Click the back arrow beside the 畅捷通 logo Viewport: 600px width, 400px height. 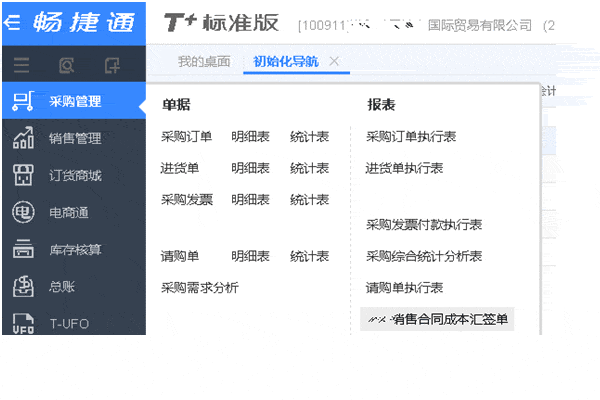click(x=12, y=22)
